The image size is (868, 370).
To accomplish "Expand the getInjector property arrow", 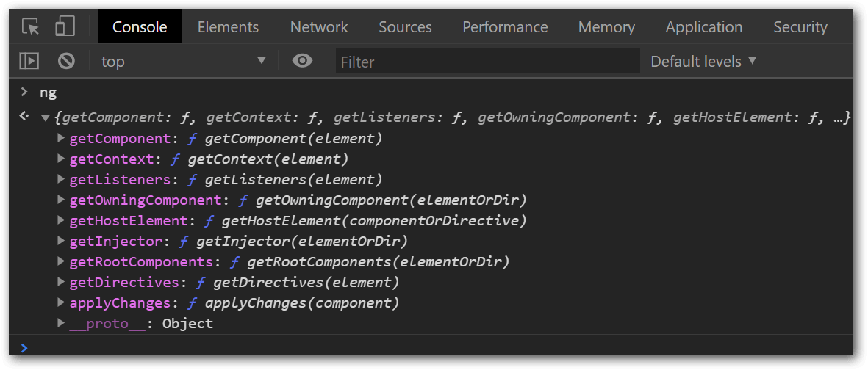I will coord(62,241).
